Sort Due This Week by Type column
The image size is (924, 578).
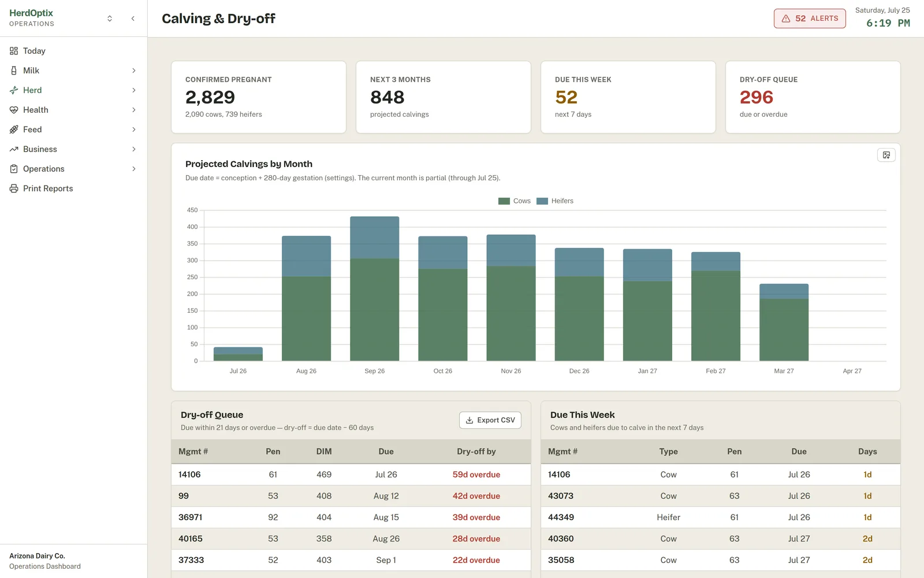click(x=669, y=451)
